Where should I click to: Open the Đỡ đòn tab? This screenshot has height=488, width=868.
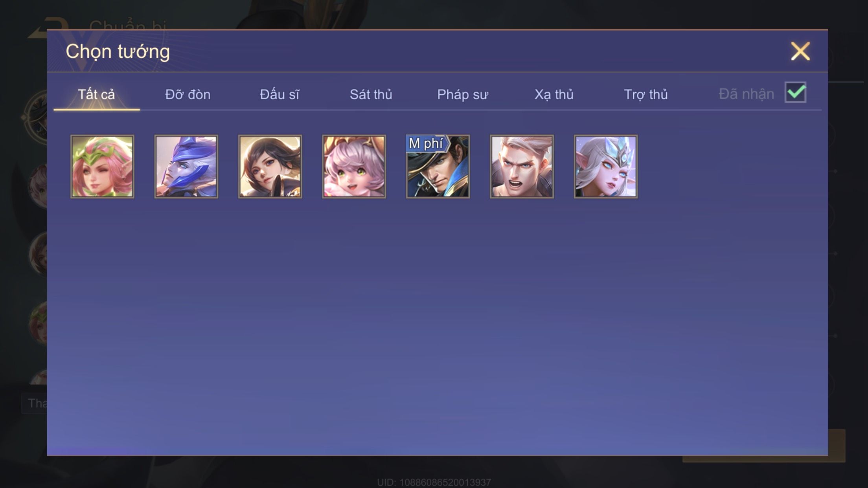188,94
